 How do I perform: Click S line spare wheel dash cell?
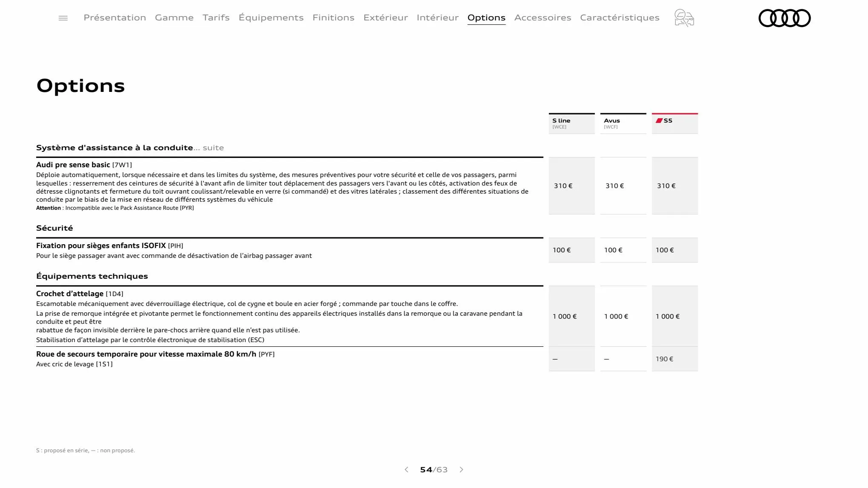coord(572,359)
